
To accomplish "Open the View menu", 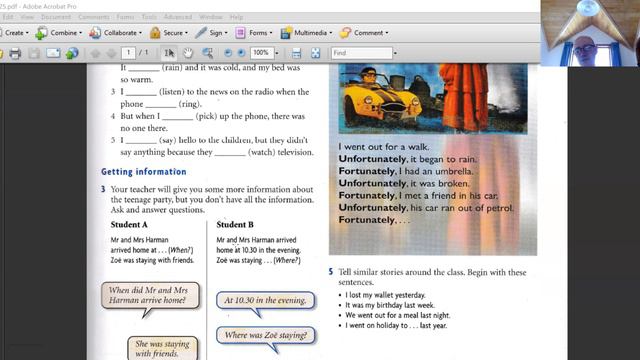I will 27,17.
